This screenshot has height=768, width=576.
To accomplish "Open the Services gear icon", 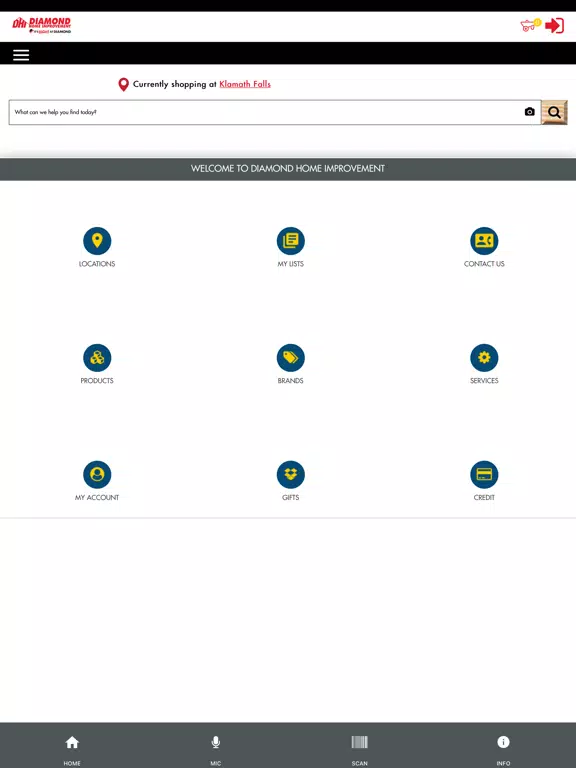I will (484, 358).
